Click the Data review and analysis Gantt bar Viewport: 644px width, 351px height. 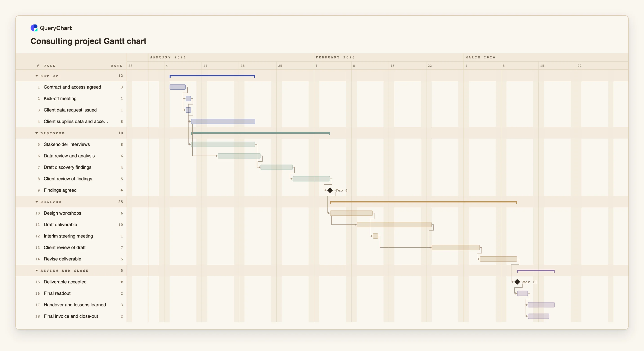pyautogui.click(x=239, y=156)
